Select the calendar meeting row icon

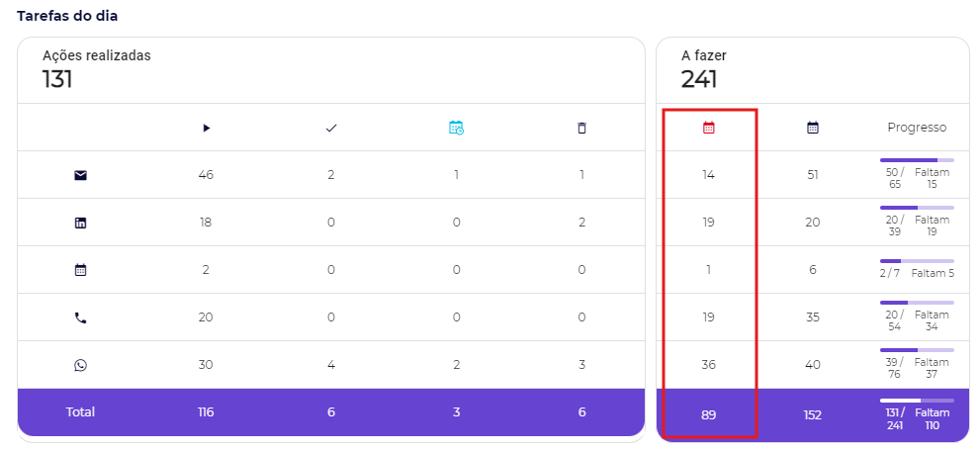click(x=81, y=270)
